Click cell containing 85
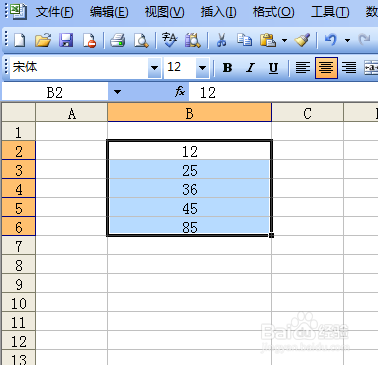Image resolution: width=378 pixels, height=365 pixels. (x=190, y=226)
